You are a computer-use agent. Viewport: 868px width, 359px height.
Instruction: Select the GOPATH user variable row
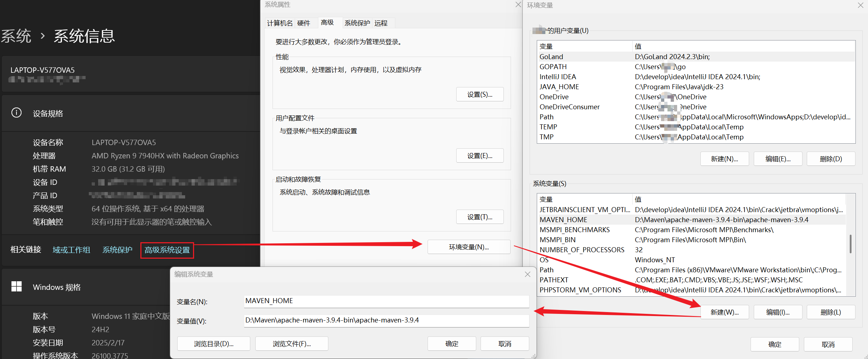click(696, 67)
